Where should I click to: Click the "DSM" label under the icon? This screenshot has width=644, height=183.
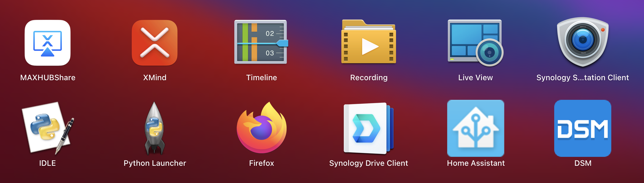(583, 163)
